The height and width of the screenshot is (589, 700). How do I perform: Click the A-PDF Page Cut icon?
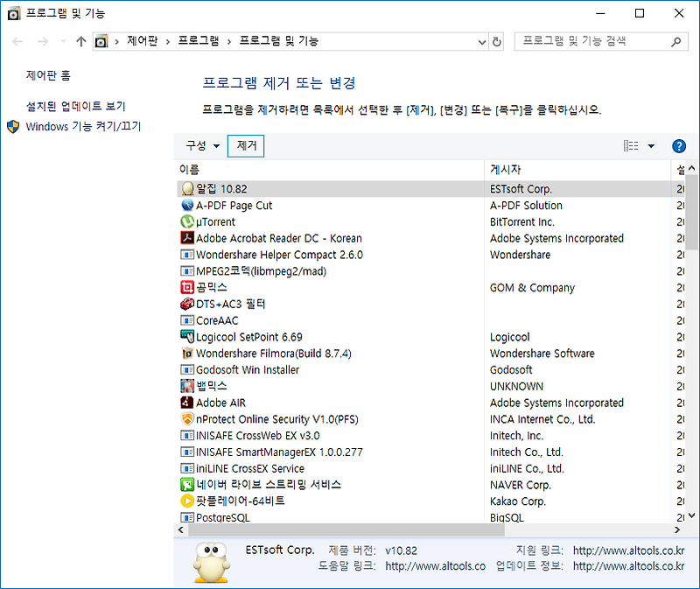[x=187, y=206]
